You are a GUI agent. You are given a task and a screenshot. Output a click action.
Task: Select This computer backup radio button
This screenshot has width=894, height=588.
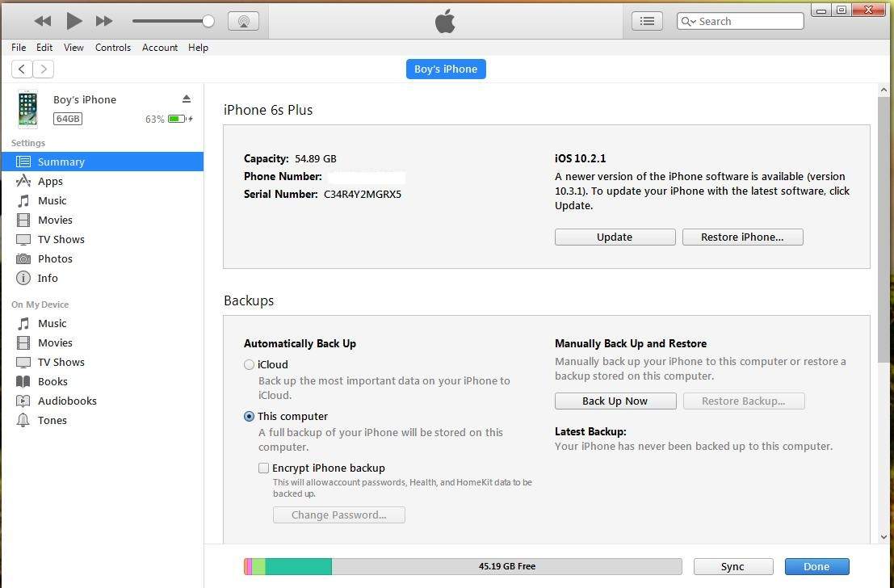click(x=250, y=416)
